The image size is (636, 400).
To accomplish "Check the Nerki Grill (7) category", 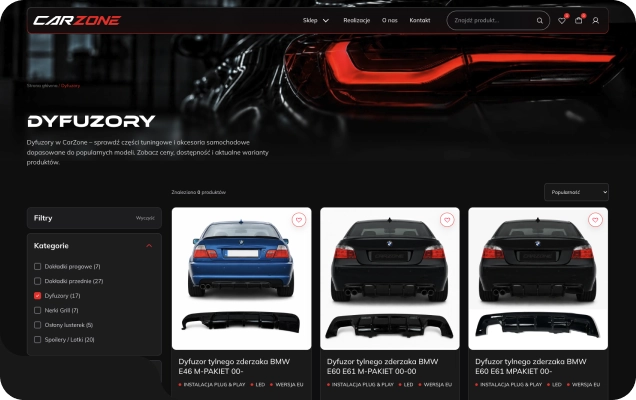I will point(37,310).
